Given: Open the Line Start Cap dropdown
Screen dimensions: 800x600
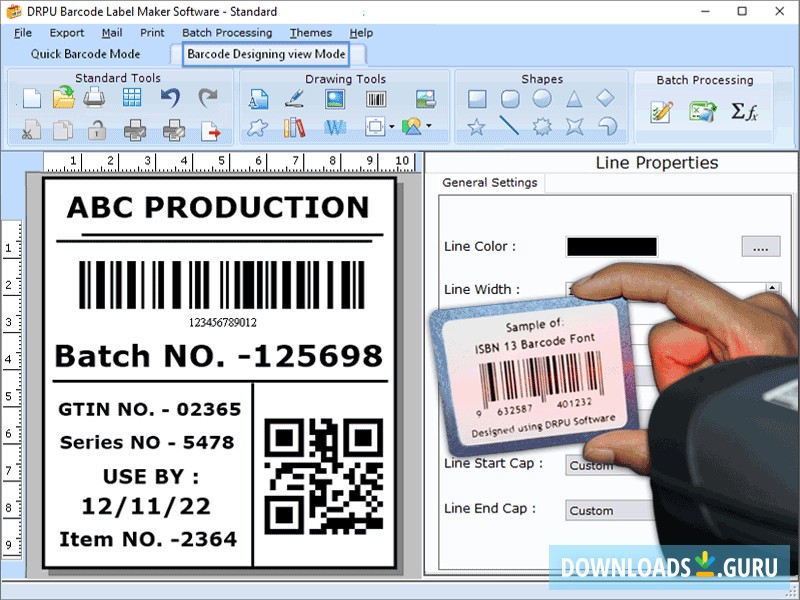Looking at the screenshot, I should pos(607,465).
